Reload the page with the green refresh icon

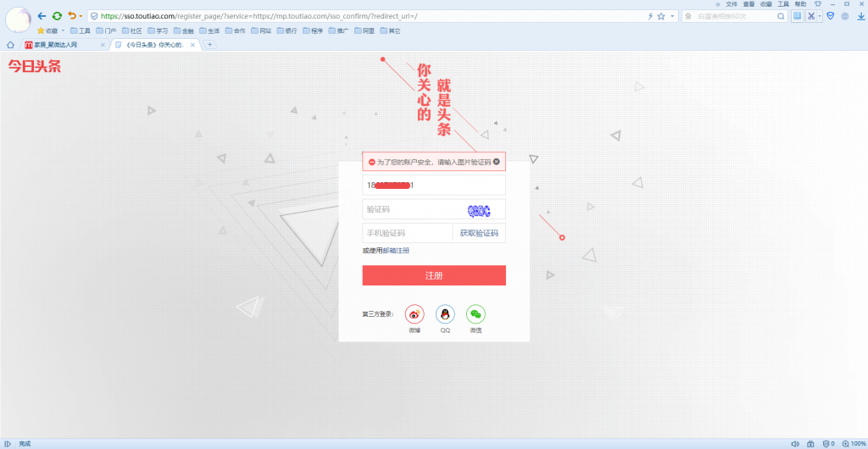pos(57,16)
